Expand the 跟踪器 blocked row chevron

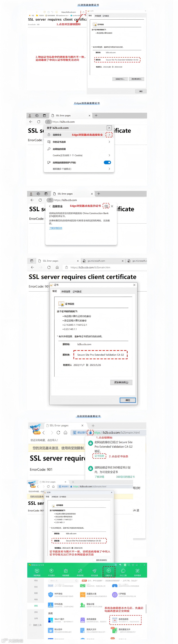[x=109, y=169]
